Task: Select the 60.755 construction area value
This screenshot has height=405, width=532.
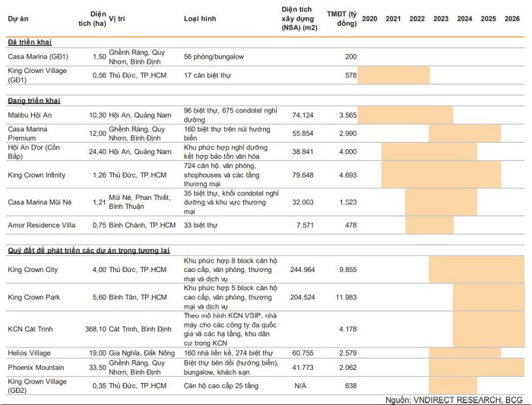Action: 302,353
